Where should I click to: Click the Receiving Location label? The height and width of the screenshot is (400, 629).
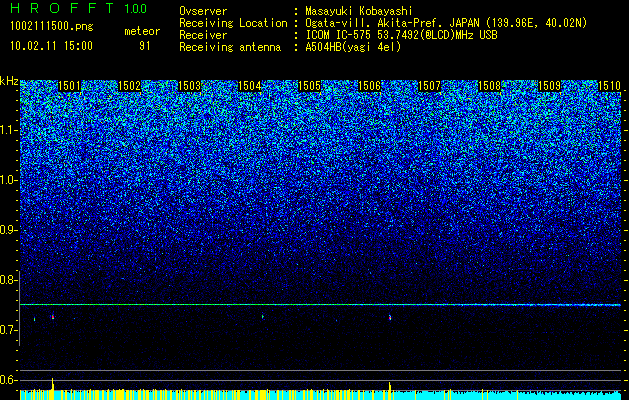pos(233,23)
